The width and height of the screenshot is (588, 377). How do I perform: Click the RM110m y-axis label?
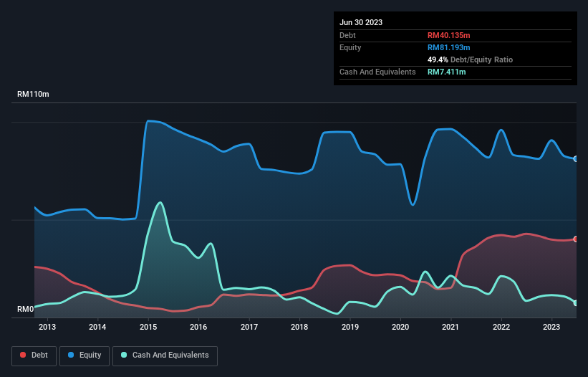(33, 94)
